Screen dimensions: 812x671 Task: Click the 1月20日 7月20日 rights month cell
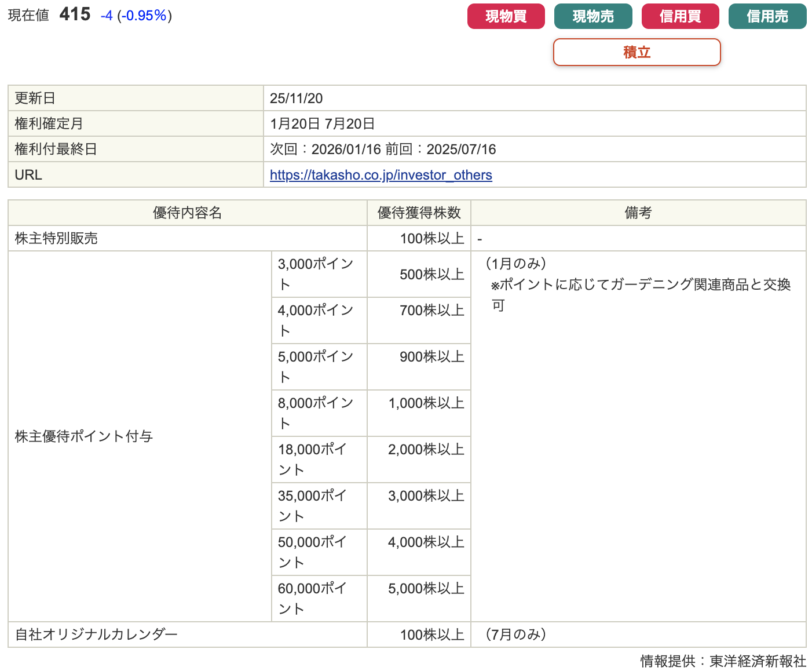[x=322, y=124]
